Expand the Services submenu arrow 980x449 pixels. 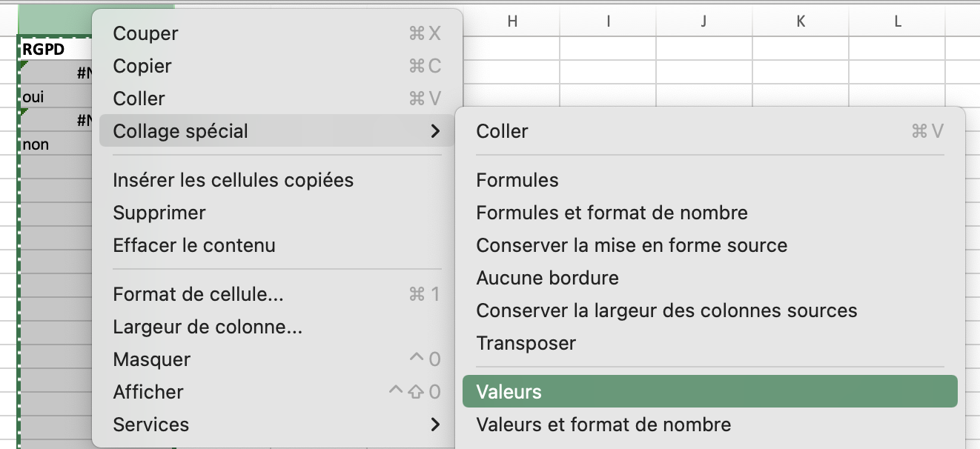coord(434,425)
